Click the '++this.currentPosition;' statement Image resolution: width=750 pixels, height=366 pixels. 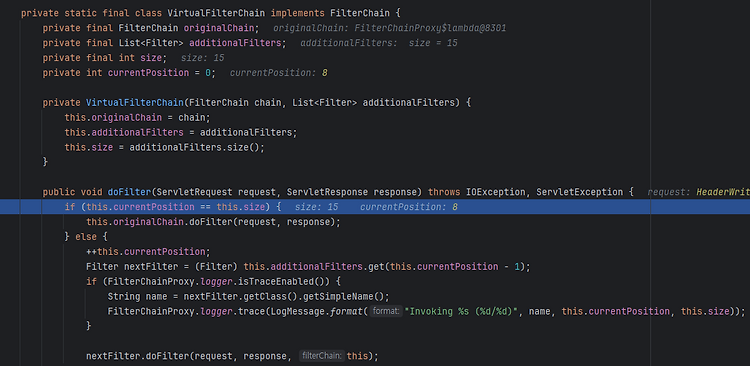point(148,252)
